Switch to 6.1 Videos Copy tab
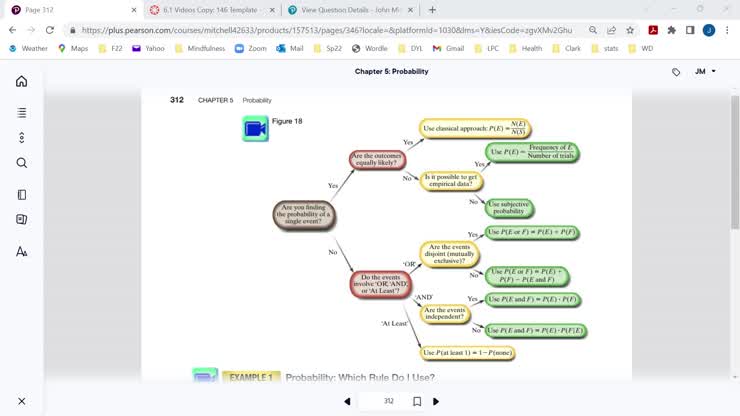The width and height of the screenshot is (740, 416). point(204,10)
